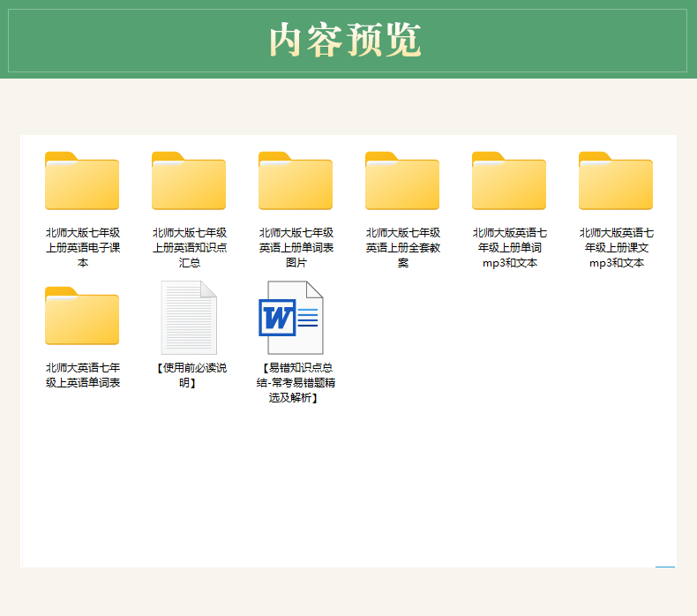Click the label 北师大英语七年级上英语单词表
The image size is (697, 616).
(x=83, y=375)
